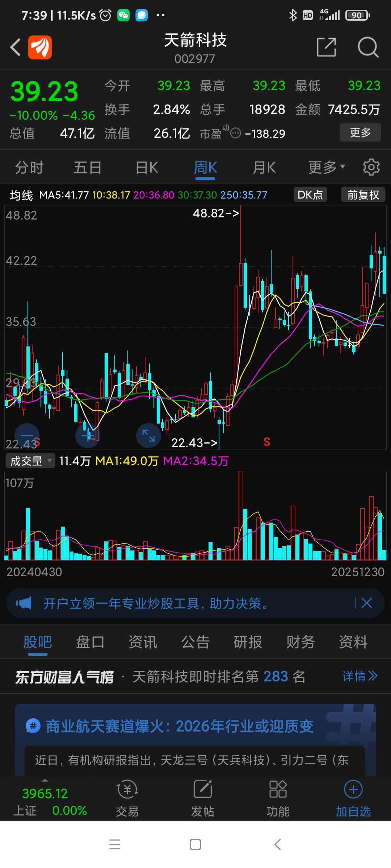The image size is (391, 868).
Task: Tap Android back chevron button
Action: coord(278,844)
